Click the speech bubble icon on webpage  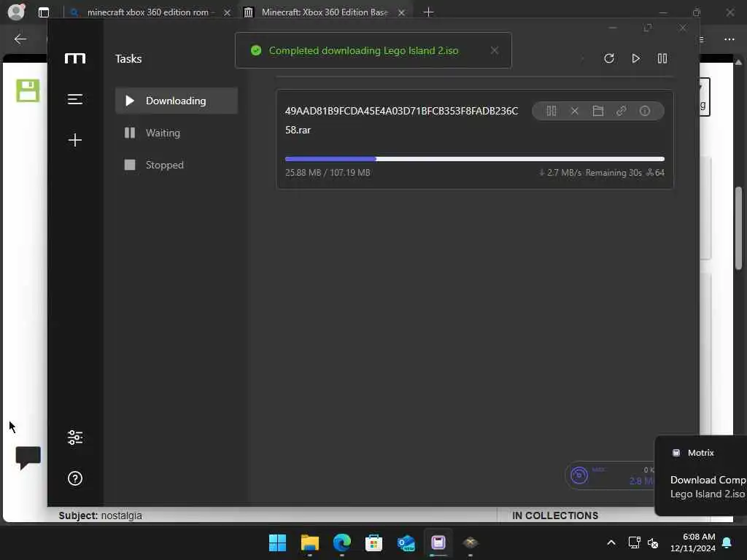tap(28, 457)
